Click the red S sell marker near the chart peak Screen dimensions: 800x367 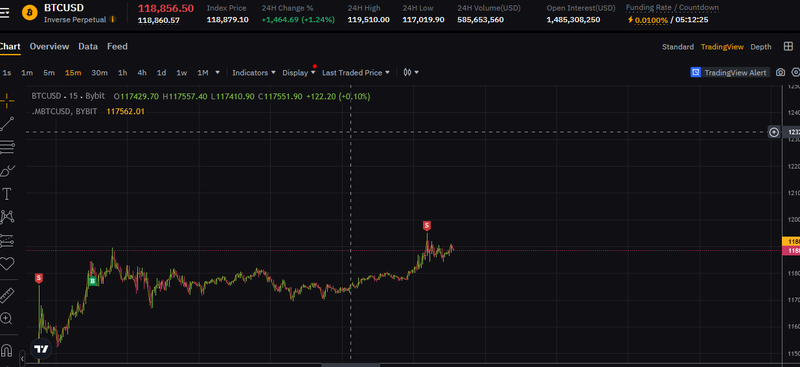coord(427,225)
